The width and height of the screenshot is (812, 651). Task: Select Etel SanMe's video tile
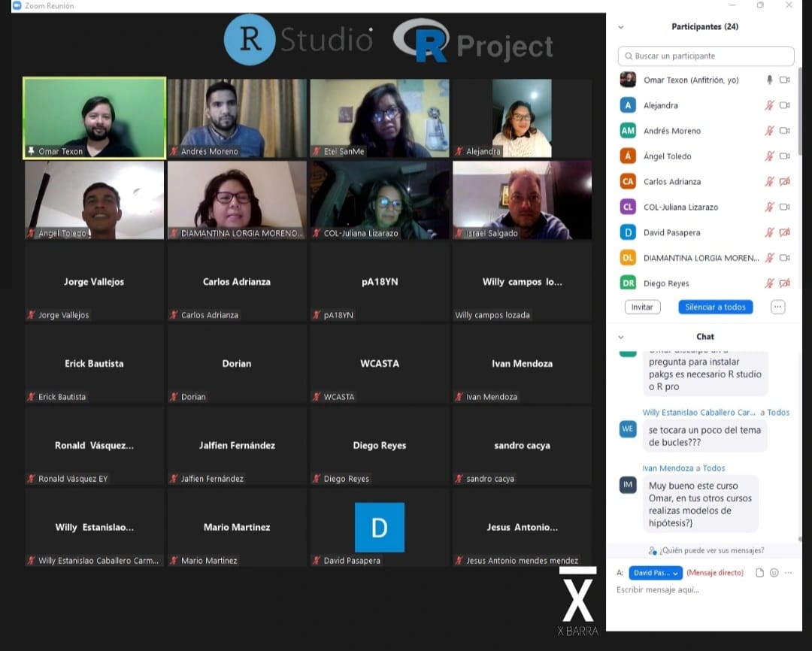380,118
